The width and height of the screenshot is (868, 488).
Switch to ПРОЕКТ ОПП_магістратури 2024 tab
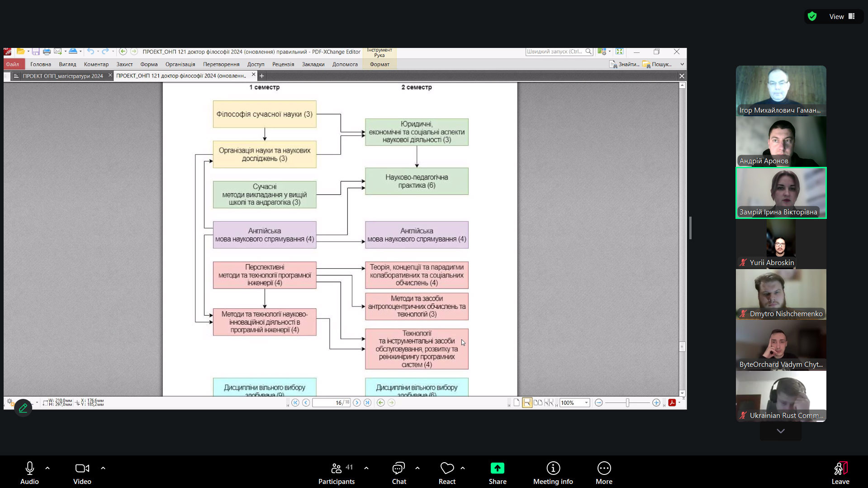[63, 76]
